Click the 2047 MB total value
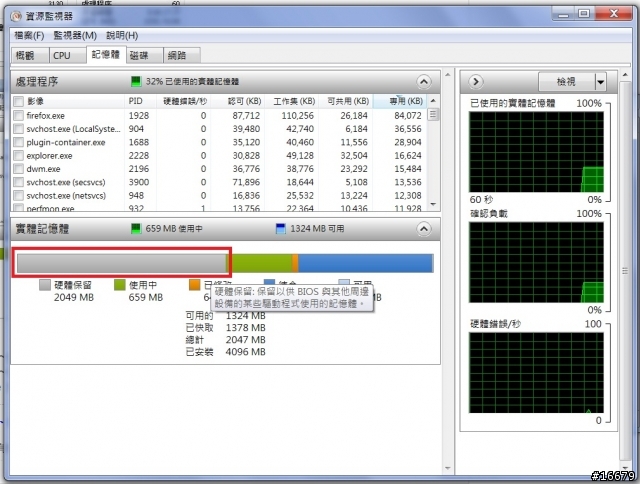 pos(245,340)
